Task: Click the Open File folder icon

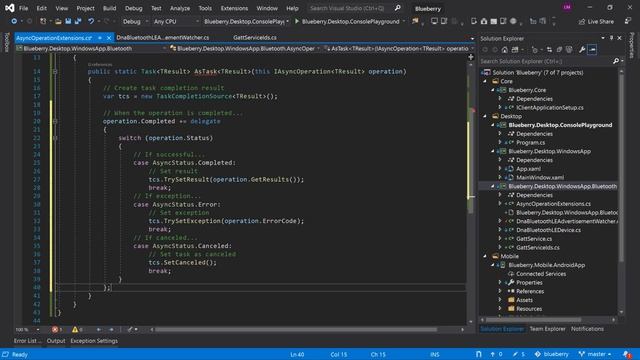Action: [x=58, y=21]
